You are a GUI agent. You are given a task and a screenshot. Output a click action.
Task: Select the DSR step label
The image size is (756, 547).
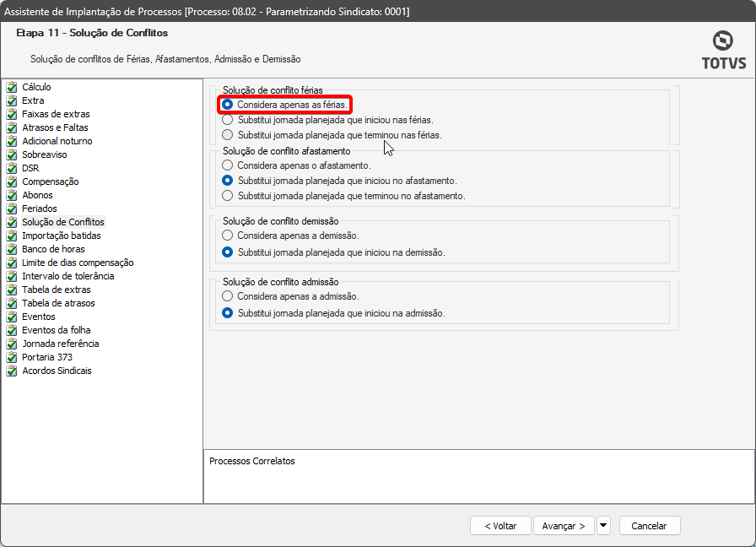coord(30,168)
